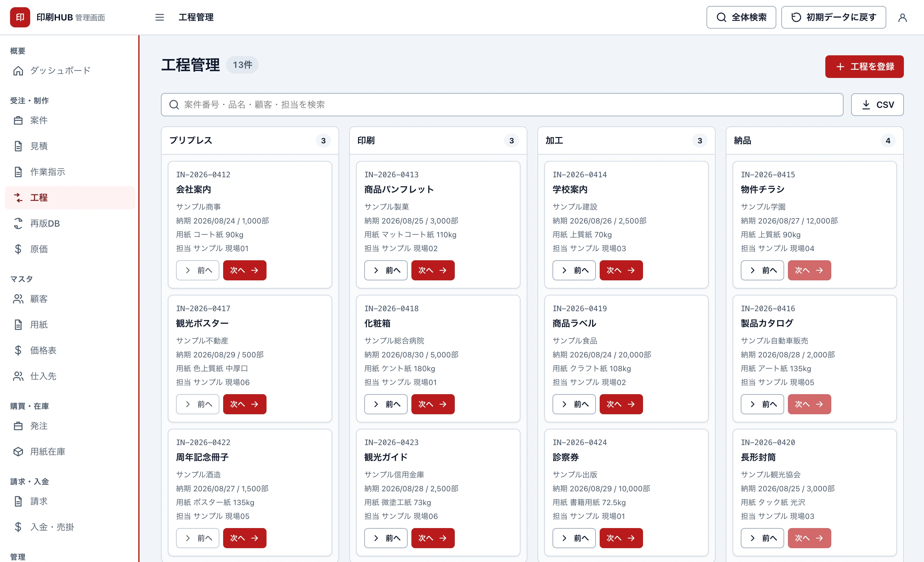Open 請求 in the sidebar
Image resolution: width=924 pixels, height=562 pixels.
tap(70, 501)
